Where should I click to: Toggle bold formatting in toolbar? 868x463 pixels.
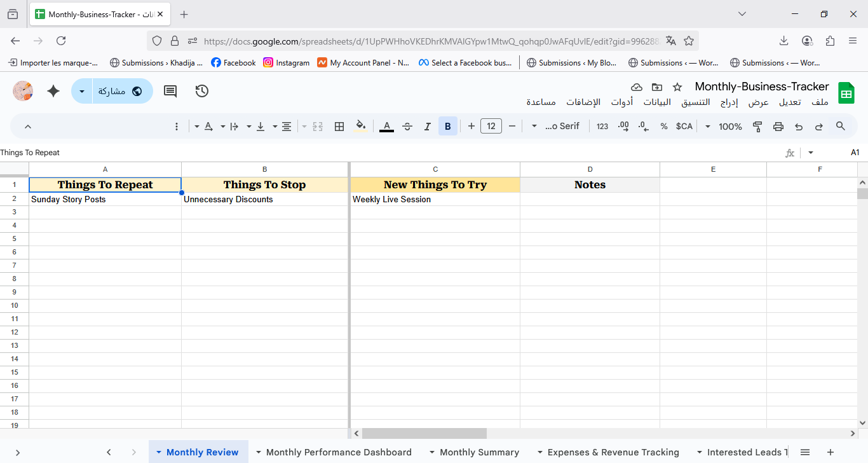(448, 127)
